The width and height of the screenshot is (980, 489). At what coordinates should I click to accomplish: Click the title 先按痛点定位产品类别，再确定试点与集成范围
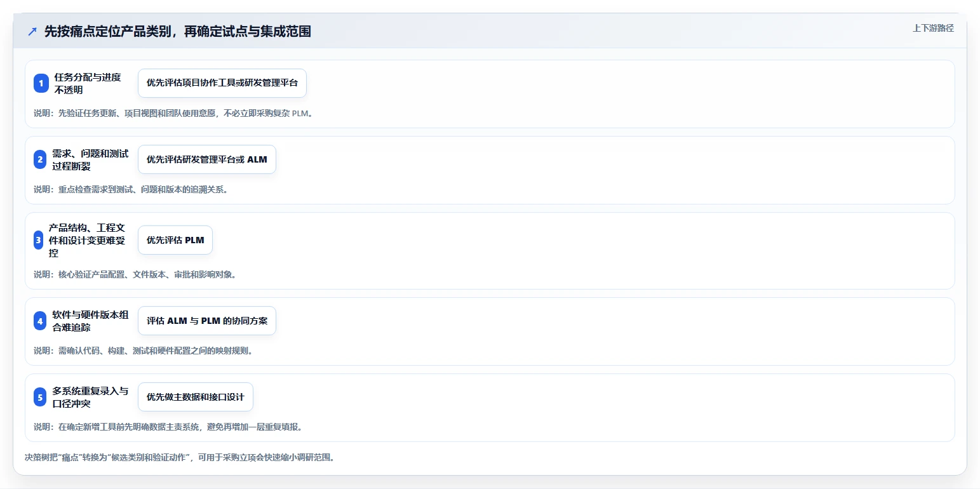point(178,32)
